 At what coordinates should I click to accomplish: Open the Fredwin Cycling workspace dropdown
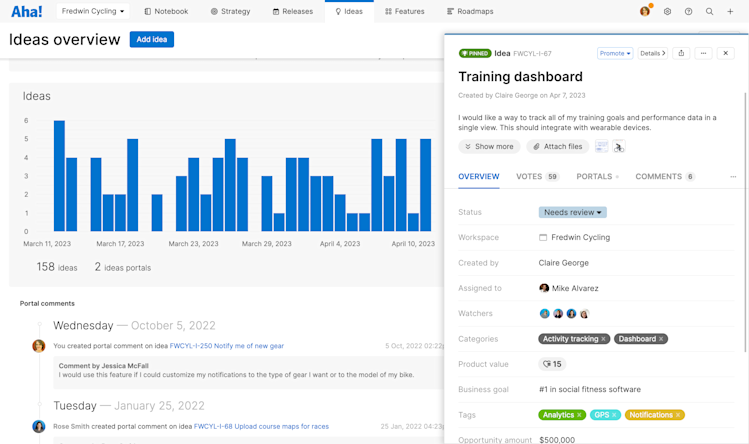93,11
